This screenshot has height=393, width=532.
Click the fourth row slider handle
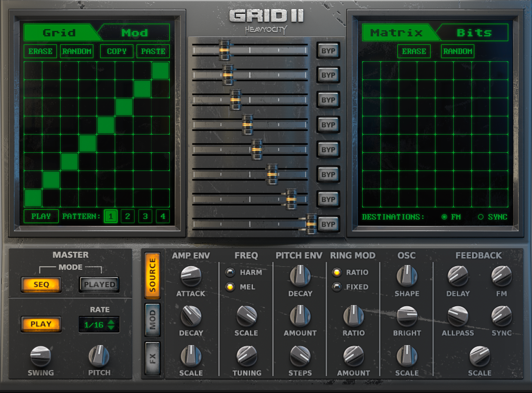(247, 124)
